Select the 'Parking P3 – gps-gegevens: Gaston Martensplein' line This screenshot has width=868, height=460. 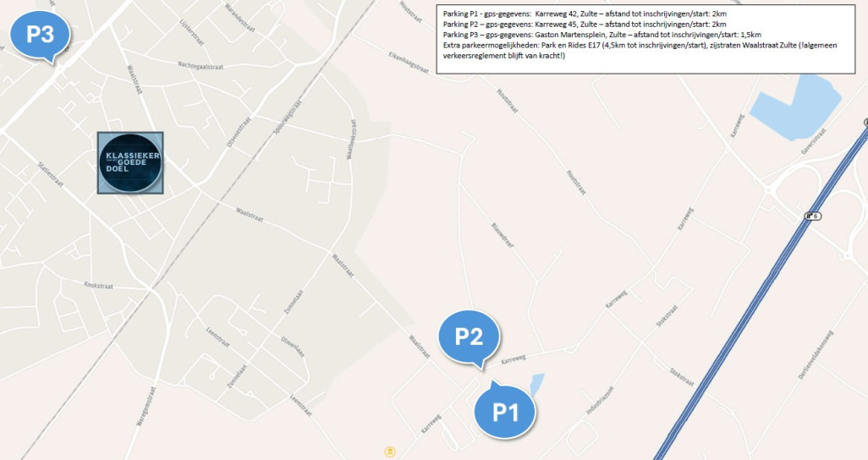pos(602,35)
